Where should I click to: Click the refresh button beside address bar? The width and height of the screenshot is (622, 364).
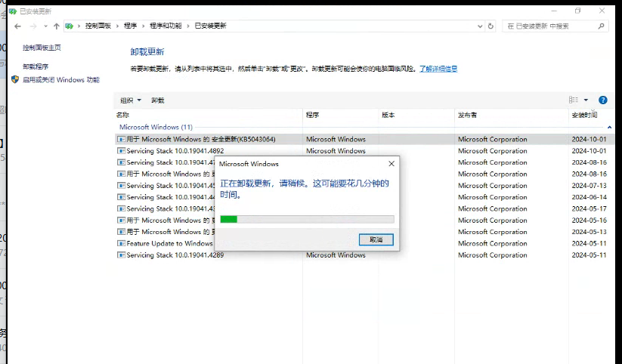(x=491, y=26)
